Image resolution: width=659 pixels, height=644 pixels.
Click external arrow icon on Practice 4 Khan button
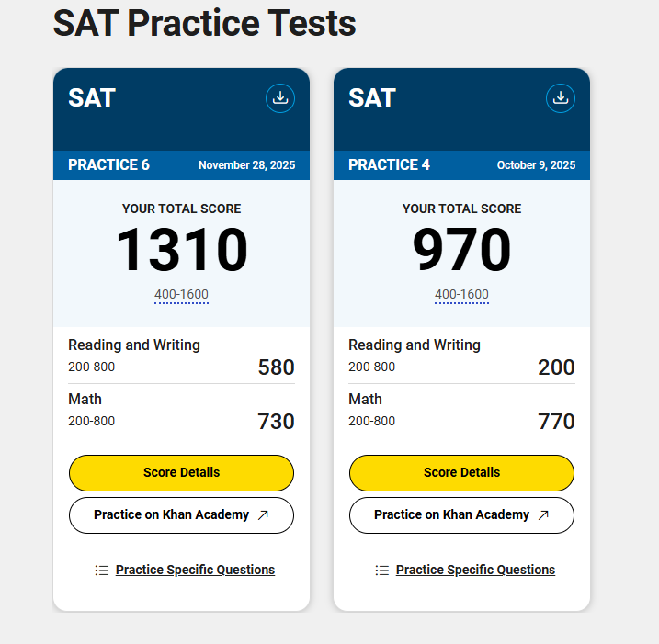pos(544,515)
